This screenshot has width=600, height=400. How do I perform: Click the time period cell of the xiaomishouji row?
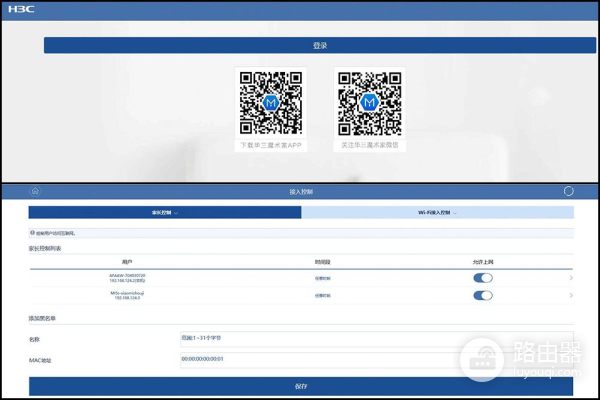[323, 296]
